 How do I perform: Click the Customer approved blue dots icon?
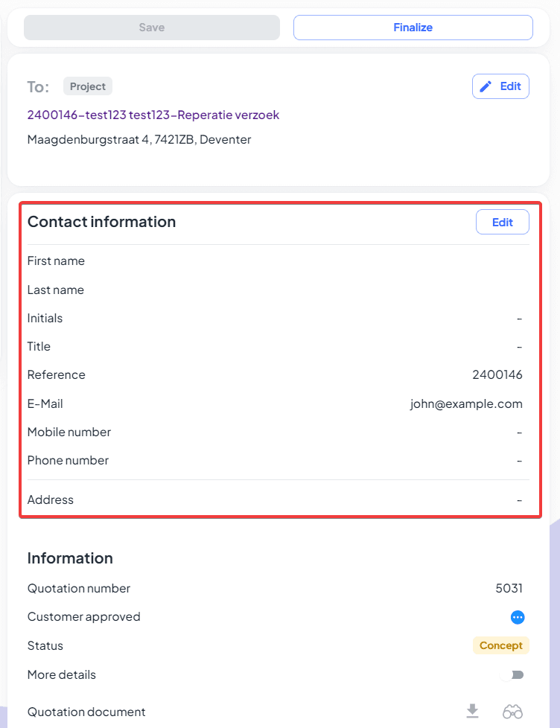tap(518, 617)
